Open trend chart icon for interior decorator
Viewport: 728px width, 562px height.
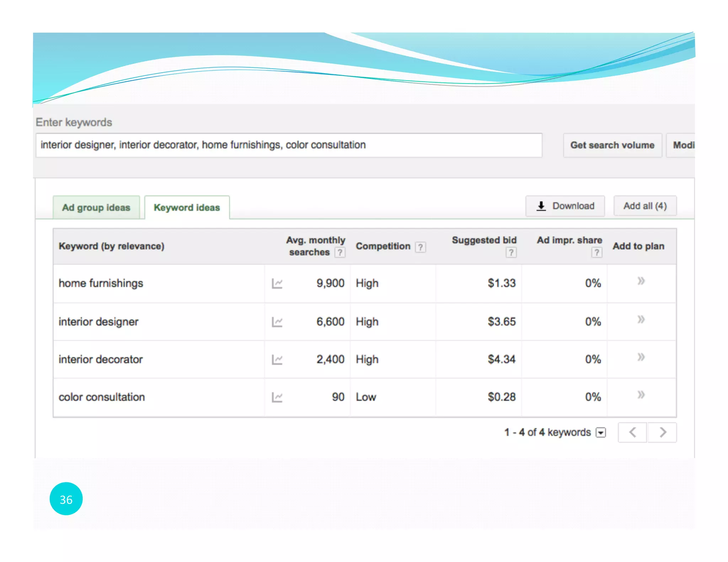pyautogui.click(x=277, y=360)
